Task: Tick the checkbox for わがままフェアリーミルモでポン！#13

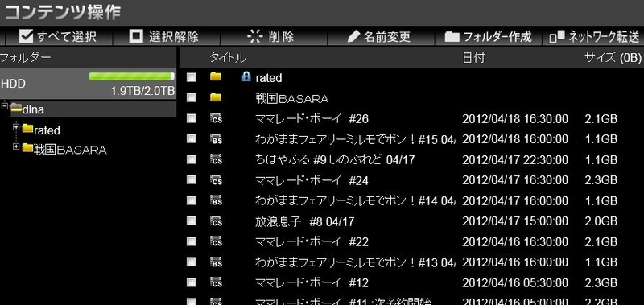Action: 191,262
